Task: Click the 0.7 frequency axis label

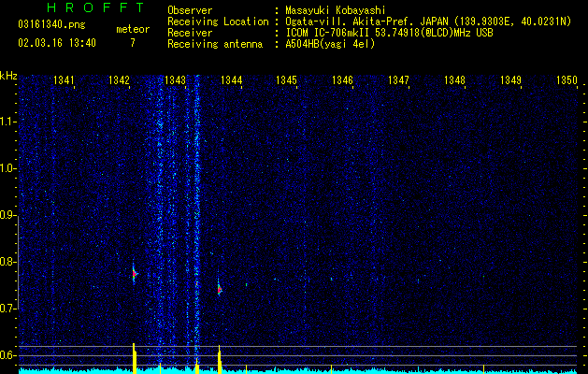Action: (7, 309)
